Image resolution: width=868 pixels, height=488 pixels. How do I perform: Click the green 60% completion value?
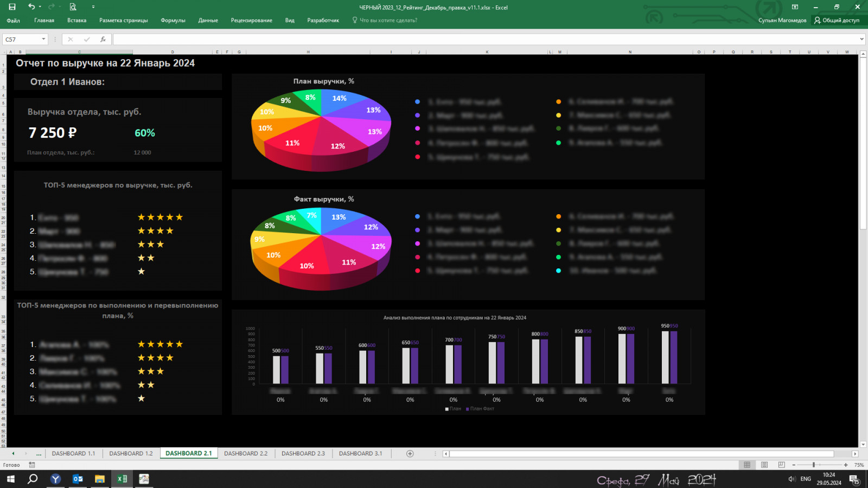click(145, 133)
